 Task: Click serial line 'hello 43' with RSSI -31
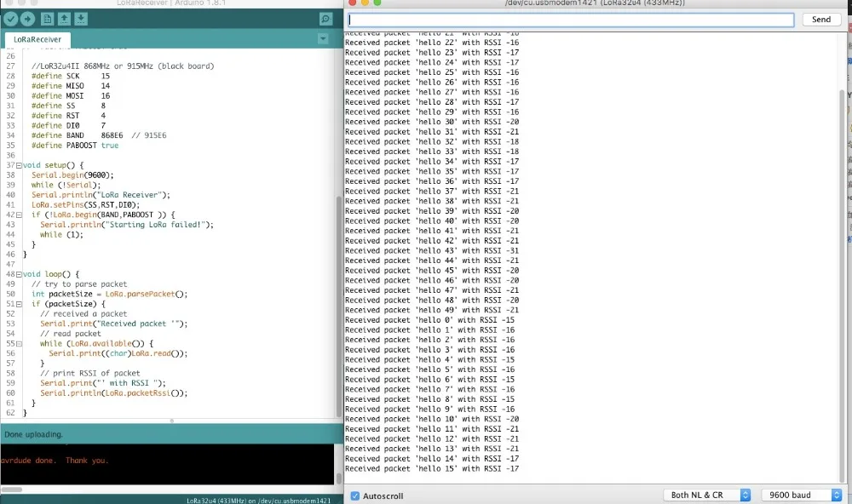[432, 251]
